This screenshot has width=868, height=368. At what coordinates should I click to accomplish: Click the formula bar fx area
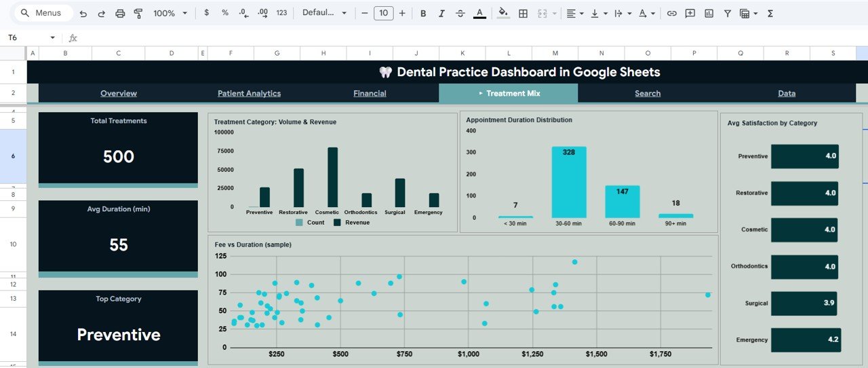pos(73,38)
